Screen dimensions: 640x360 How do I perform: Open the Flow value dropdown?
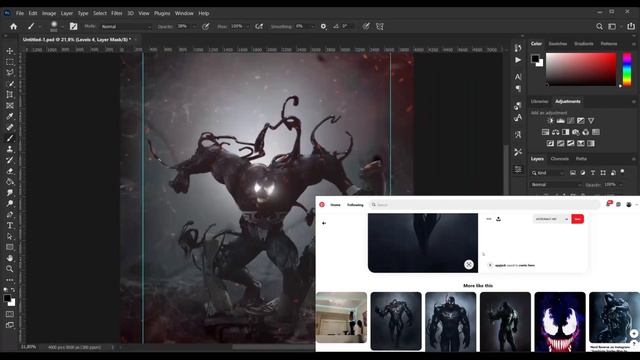[x=248, y=27]
